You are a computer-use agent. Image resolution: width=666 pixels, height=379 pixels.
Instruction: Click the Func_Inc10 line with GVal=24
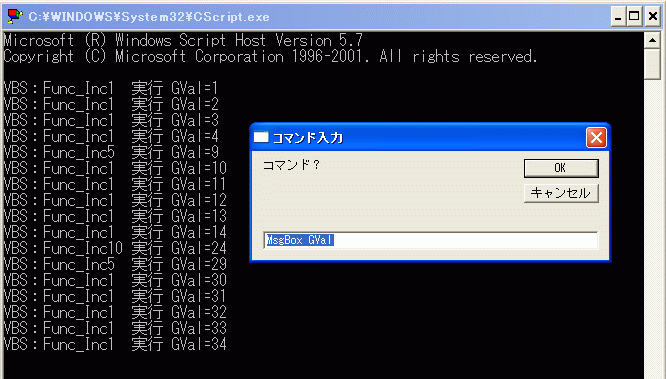pyautogui.click(x=115, y=249)
